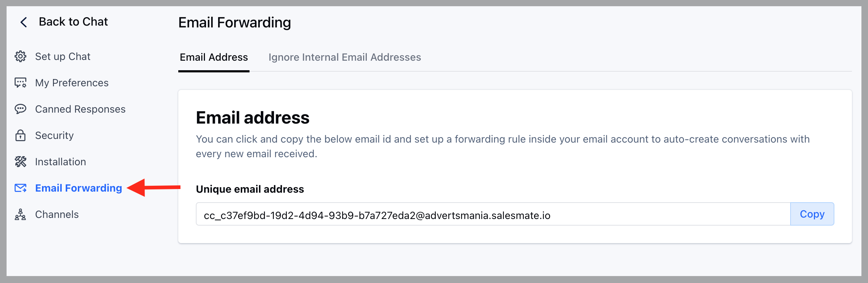Select Canned Responses in sidebar

click(x=80, y=109)
